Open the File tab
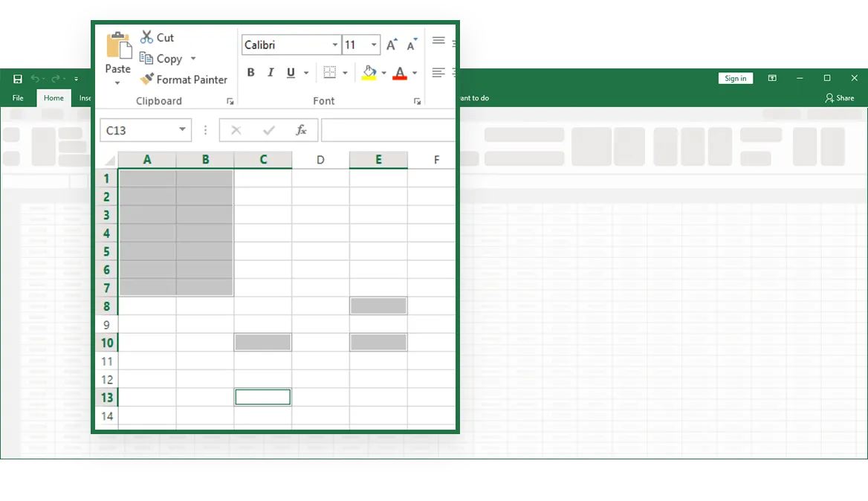The width and height of the screenshot is (868, 501). coord(18,98)
